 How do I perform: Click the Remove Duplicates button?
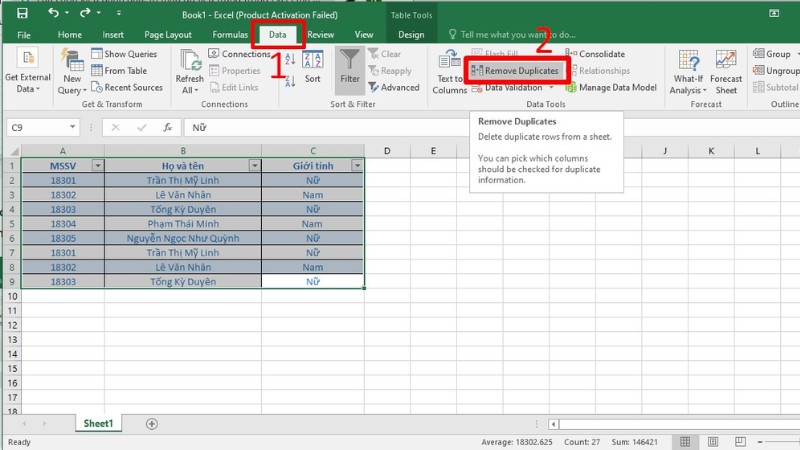516,71
